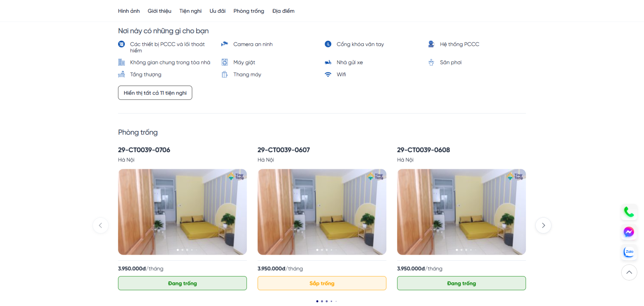Open room 29-CT0039-0608 title link
Image resolution: width=644 pixels, height=306 pixels.
[x=424, y=150]
